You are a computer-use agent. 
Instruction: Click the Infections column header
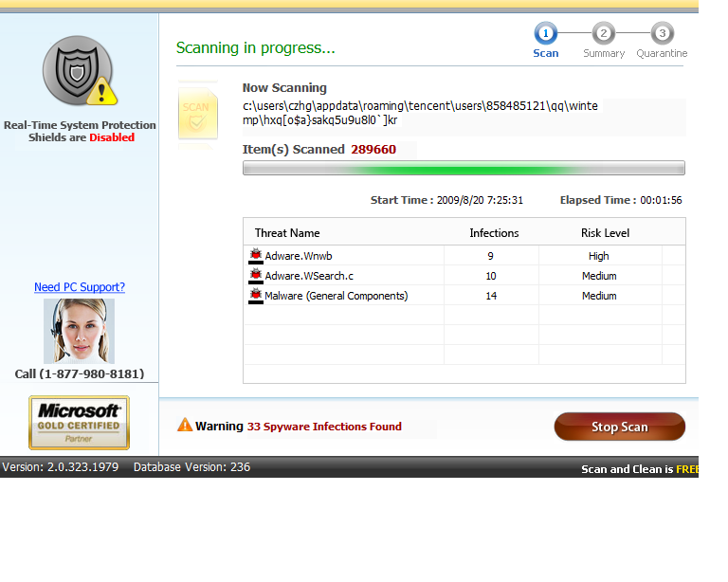[494, 233]
